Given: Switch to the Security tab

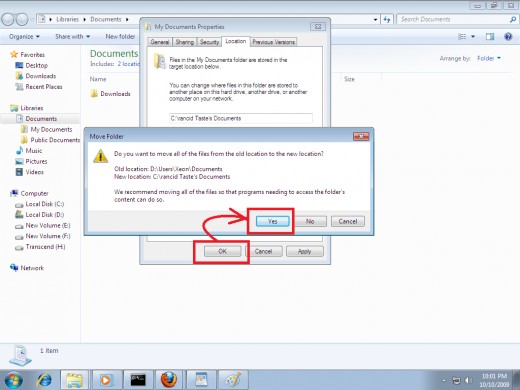Looking at the screenshot, I should (x=209, y=42).
